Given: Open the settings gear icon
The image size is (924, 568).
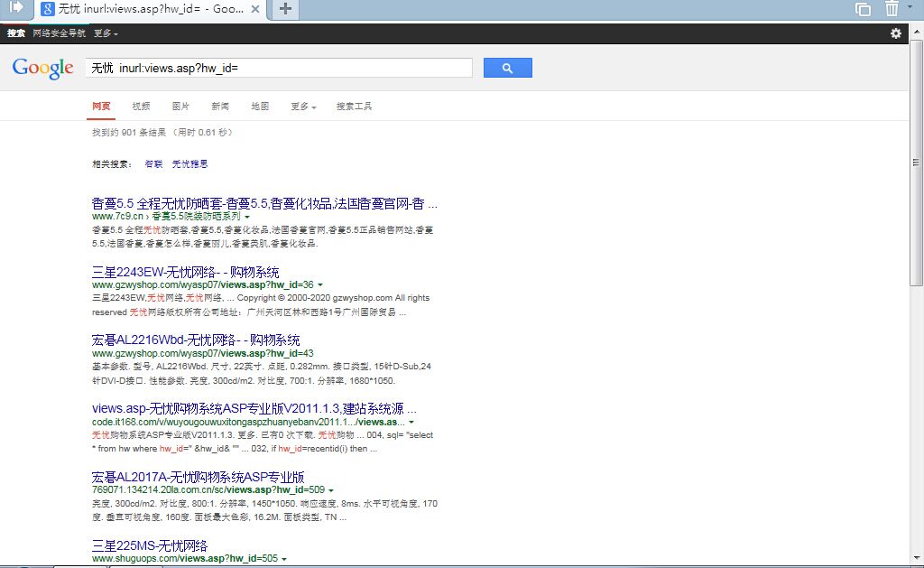Looking at the screenshot, I should tap(896, 33).
